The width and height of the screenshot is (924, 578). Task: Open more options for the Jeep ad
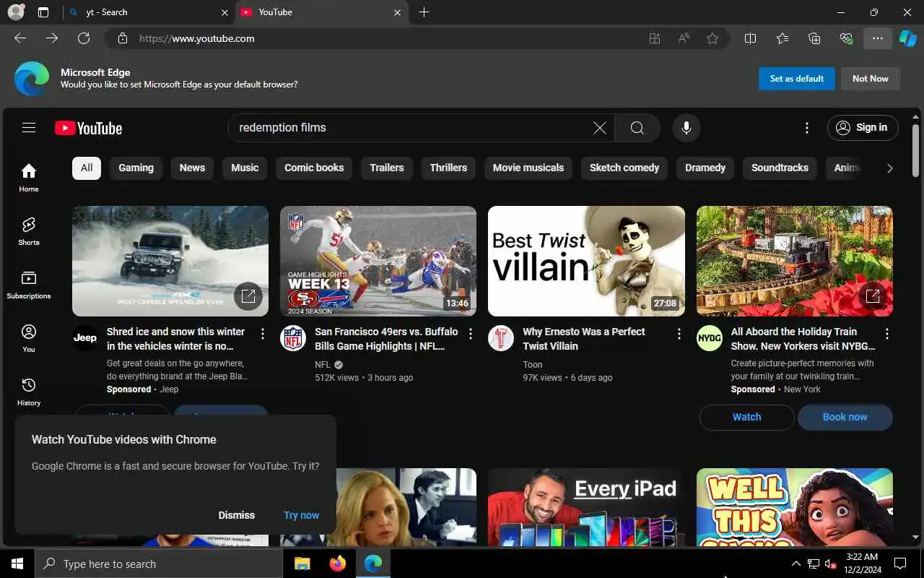tap(263, 334)
